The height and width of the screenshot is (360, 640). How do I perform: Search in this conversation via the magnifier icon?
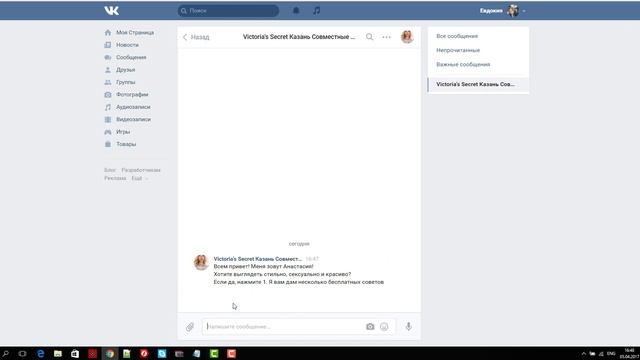[369, 37]
